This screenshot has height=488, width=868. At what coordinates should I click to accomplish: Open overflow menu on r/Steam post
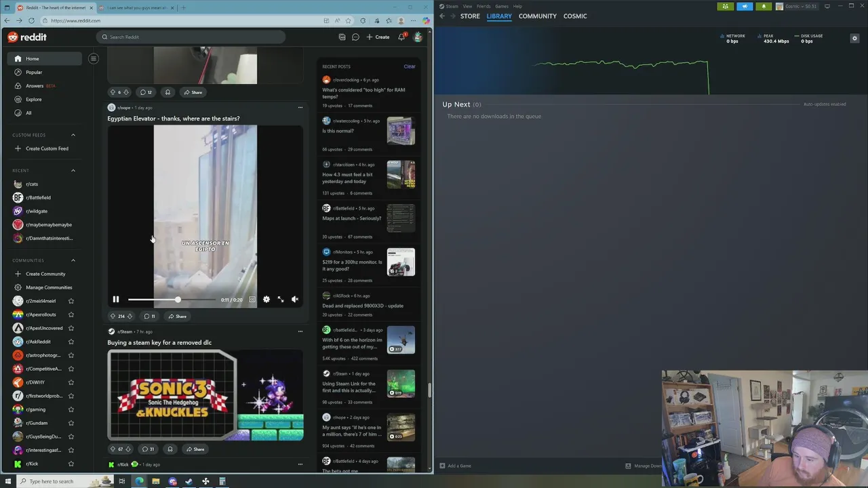tap(300, 331)
